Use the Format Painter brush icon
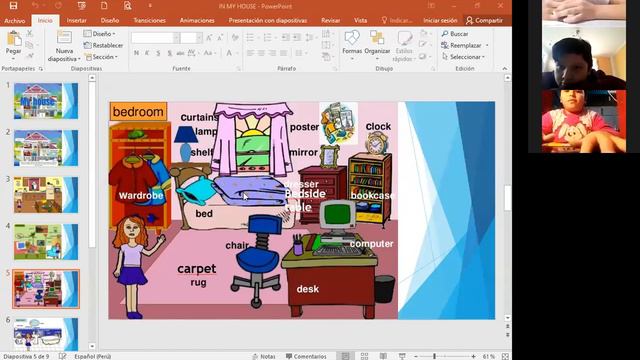Image resolution: width=640 pixels, height=360 pixels. [29, 56]
